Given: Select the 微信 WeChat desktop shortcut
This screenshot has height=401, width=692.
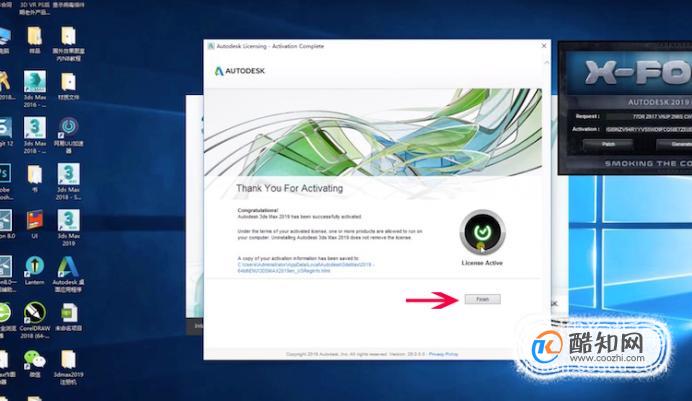Looking at the screenshot, I should point(35,364).
